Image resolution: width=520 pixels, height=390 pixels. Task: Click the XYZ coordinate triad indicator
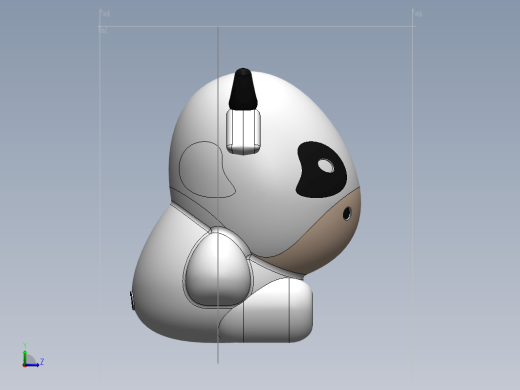pyautogui.click(x=33, y=356)
